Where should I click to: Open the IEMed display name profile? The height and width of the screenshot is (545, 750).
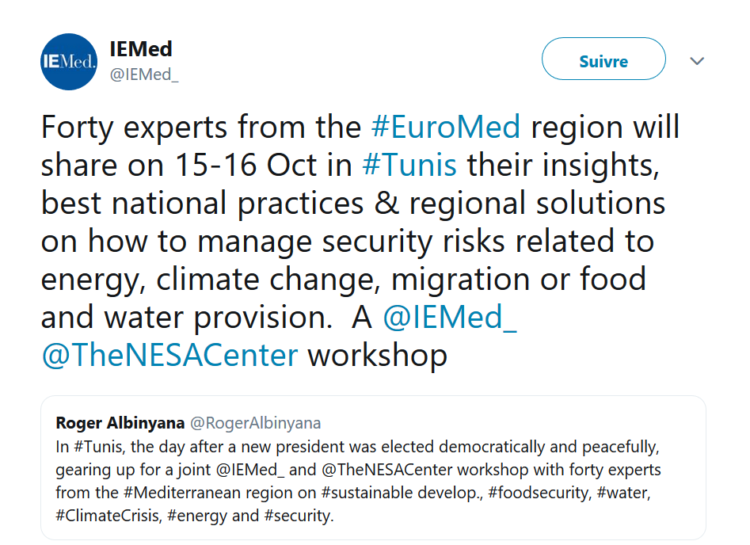(141, 49)
